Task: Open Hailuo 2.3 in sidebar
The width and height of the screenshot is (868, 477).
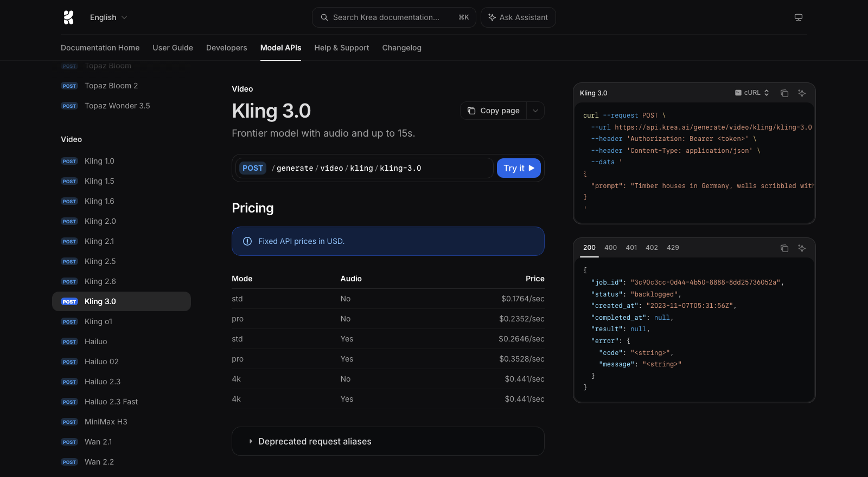Action: [x=122, y=382]
